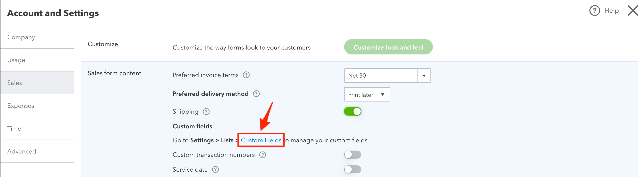
Task: Expand the Net 30 terms dropdown arrow
Action: pyautogui.click(x=424, y=76)
